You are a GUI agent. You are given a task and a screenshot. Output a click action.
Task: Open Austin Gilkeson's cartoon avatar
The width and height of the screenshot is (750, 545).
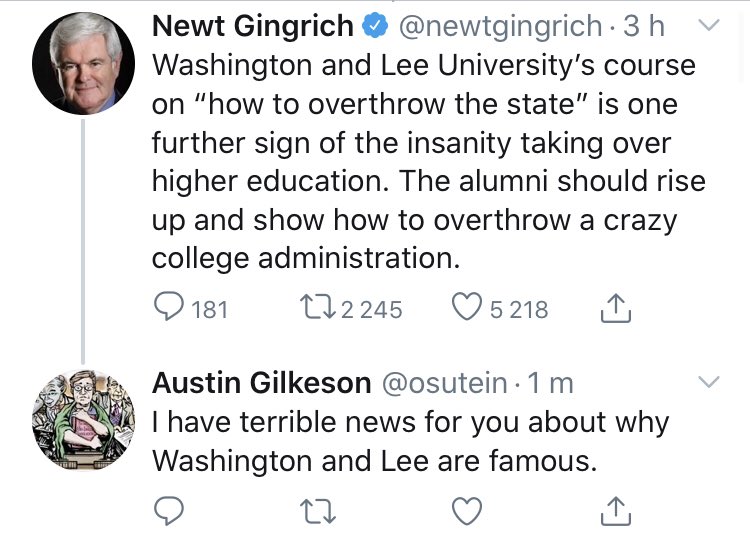tap(83, 420)
